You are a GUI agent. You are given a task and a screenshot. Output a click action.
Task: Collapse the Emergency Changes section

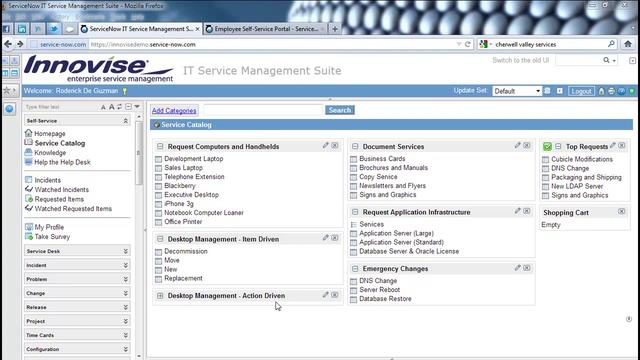click(x=355, y=269)
